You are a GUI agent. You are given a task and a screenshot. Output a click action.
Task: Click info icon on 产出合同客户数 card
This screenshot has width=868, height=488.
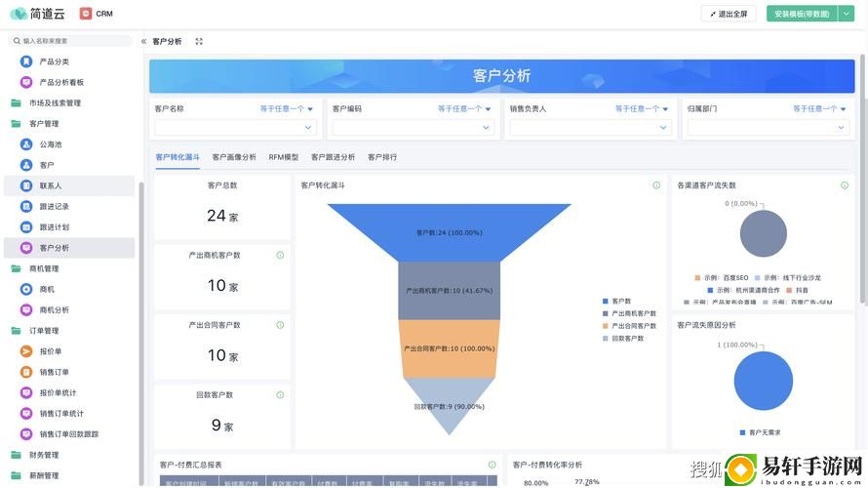[280, 325]
